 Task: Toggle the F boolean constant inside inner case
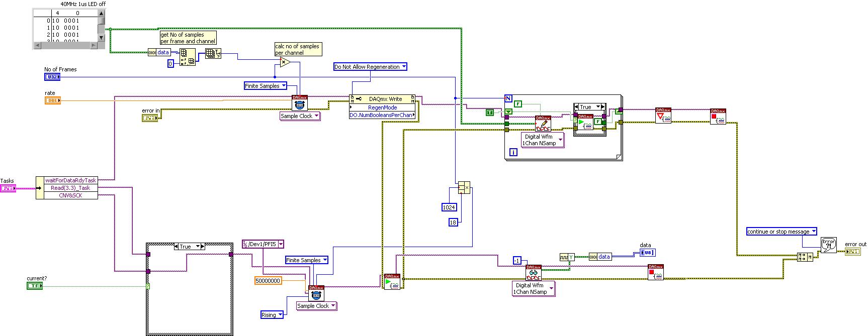597,122
